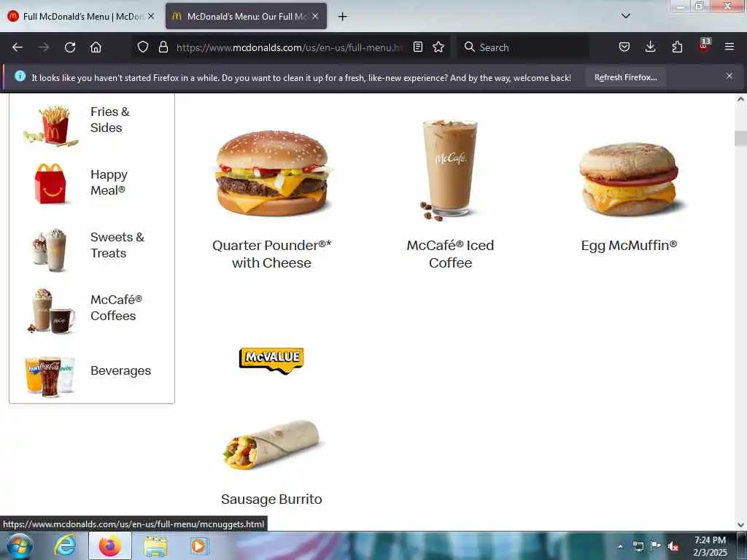Click the iced coffee glass image
Screen dimensions: 747x560
pos(449,171)
